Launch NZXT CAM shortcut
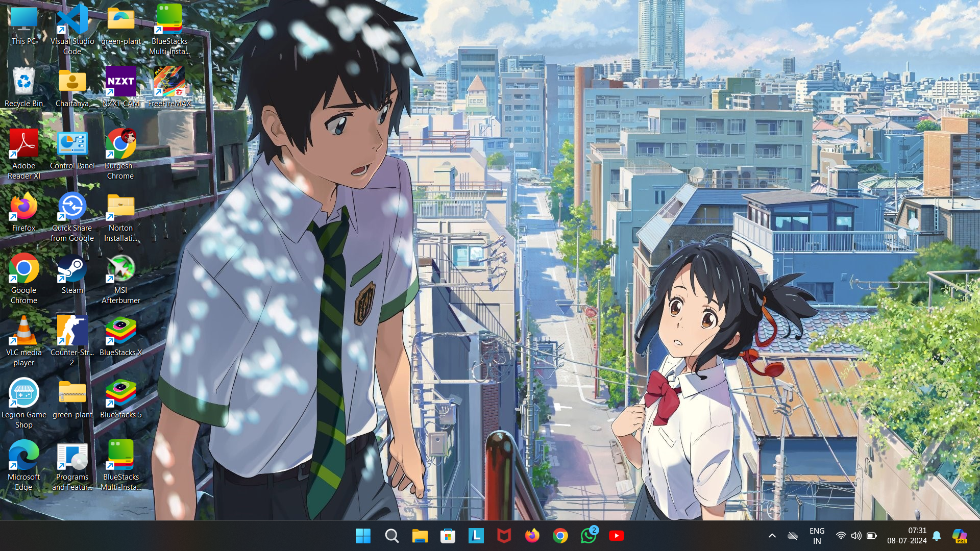 point(121,87)
